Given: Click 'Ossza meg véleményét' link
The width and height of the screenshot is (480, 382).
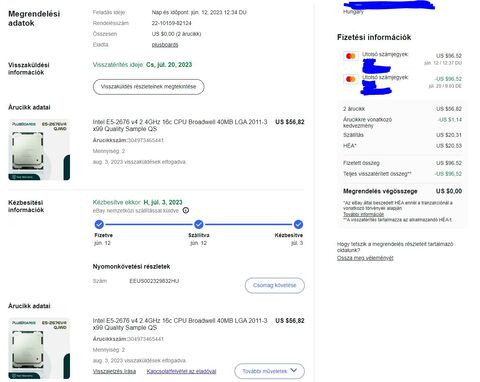Looking at the screenshot, I should [x=365, y=258].
